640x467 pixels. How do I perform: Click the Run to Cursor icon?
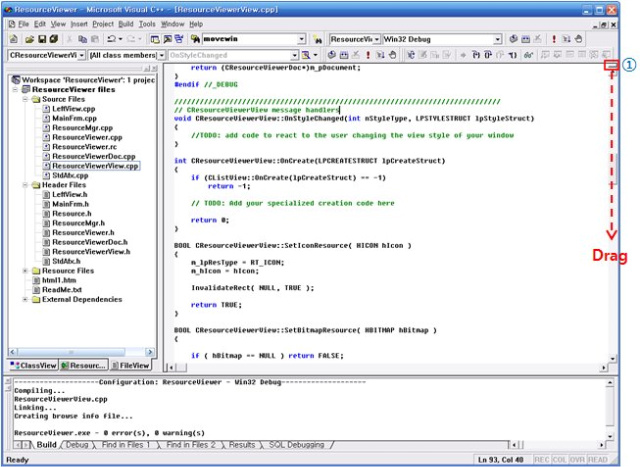coord(513,55)
